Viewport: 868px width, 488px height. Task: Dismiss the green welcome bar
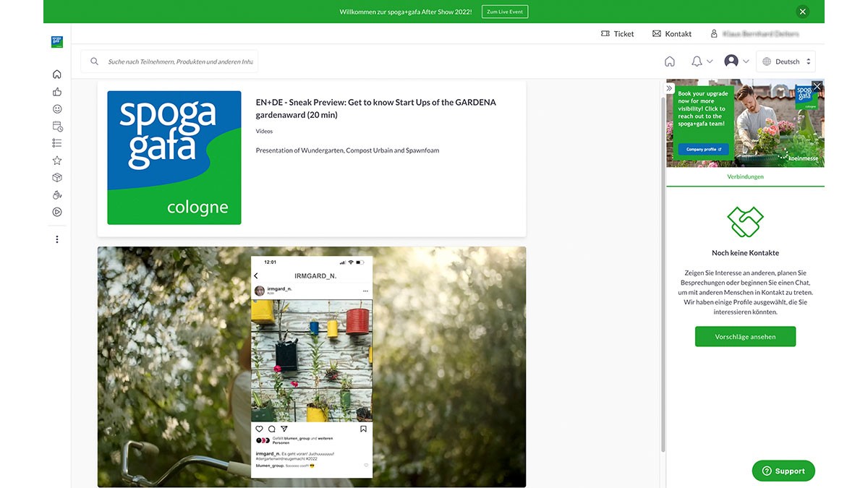point(802,12)
